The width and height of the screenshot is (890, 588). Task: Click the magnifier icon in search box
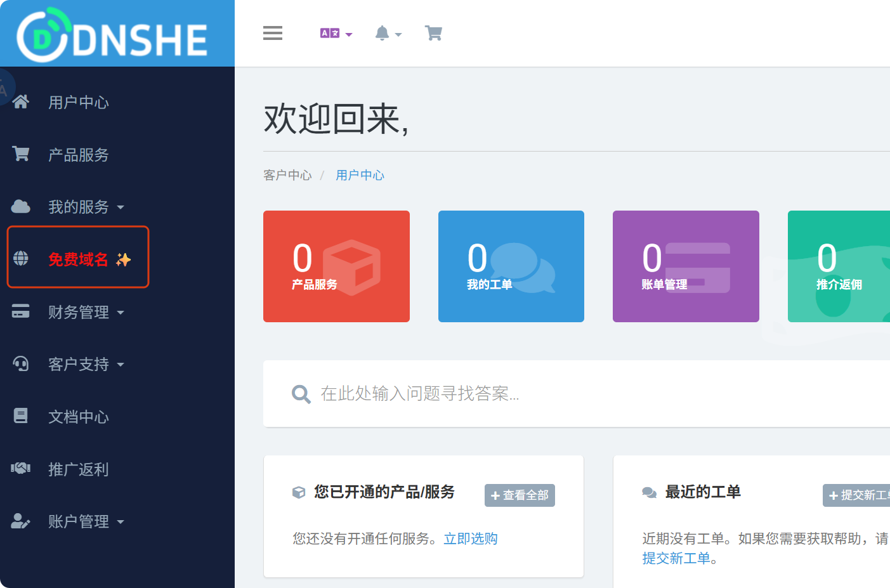[301, 395]
